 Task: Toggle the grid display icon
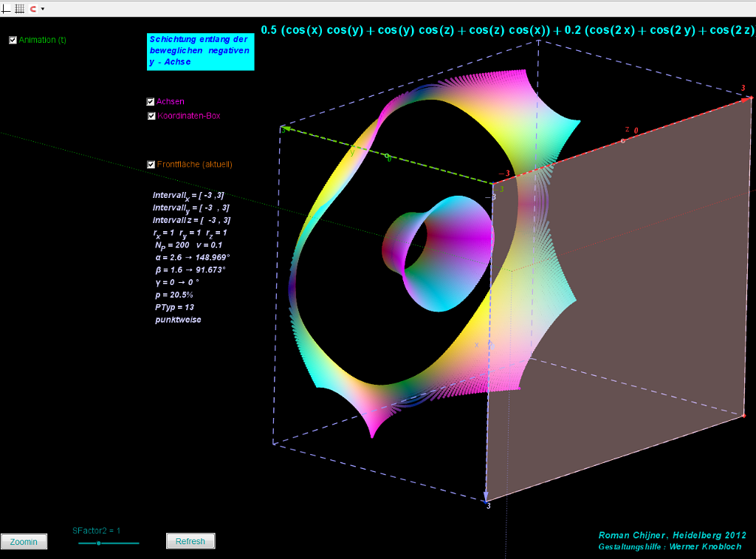[x=20, y=8]
